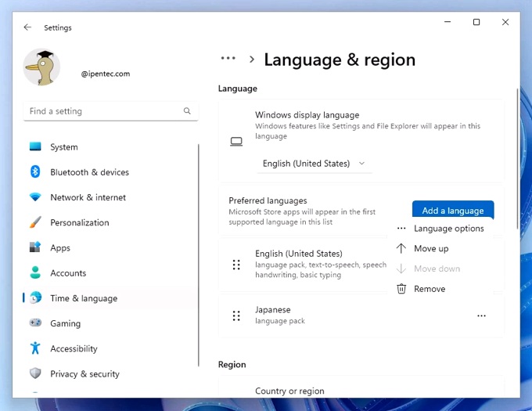Open Network & internet category

pyautogui.click(x=110, y=197)
